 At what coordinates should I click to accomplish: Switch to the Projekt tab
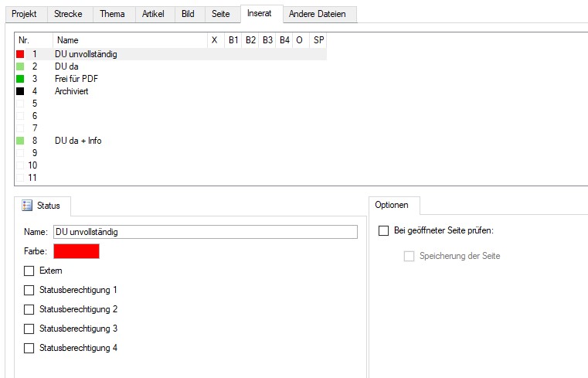pyautogui.click(x=24, y=14)
